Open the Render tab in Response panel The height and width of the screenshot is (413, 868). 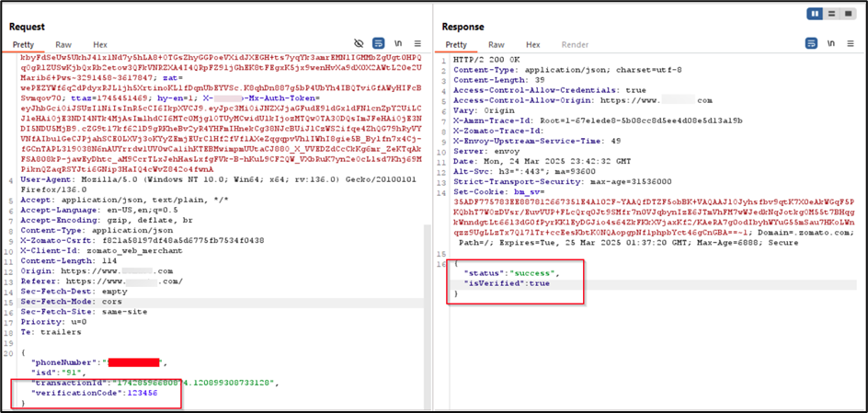575,44
